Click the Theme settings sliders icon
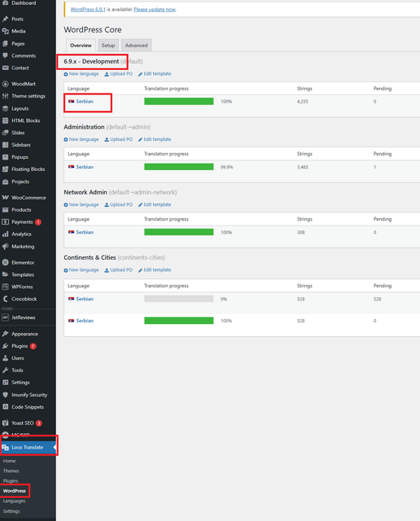The width and height of the screenshot is (420, 521). tap(6, 96)
